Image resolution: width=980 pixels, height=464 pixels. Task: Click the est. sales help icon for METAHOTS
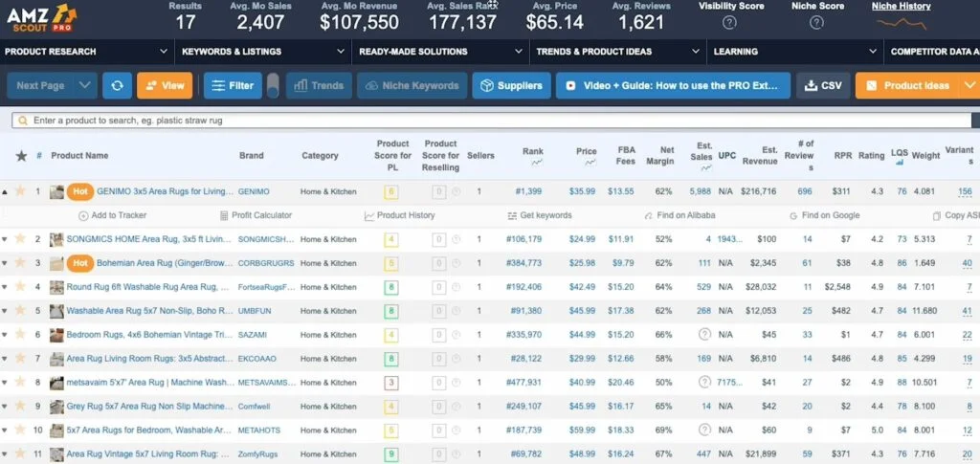(x=704, y=430)
